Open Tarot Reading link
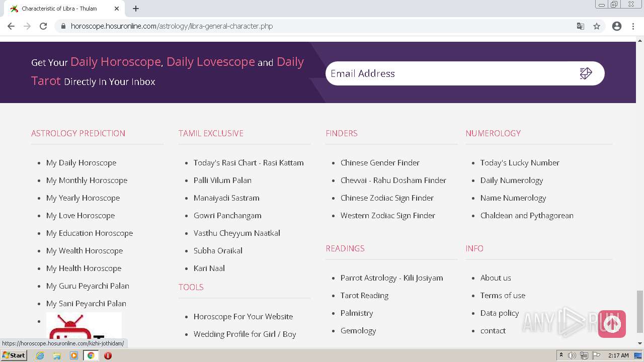 364,295
